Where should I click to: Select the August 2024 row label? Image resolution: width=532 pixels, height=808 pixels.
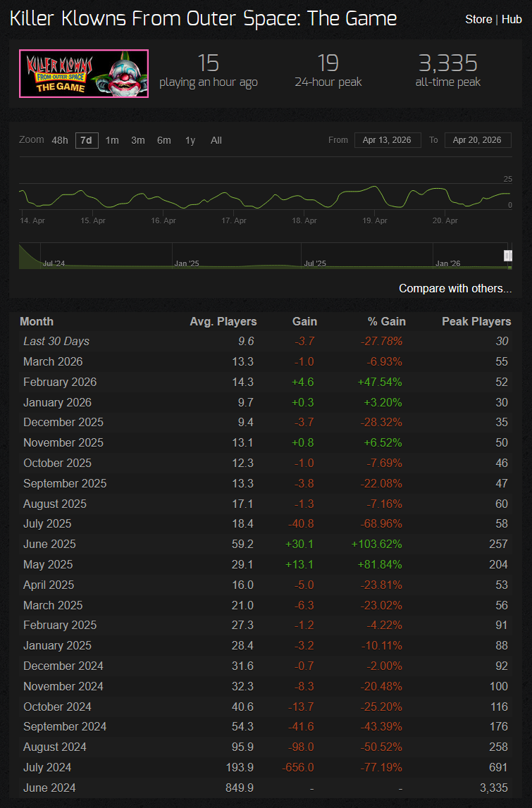[55, 747]
